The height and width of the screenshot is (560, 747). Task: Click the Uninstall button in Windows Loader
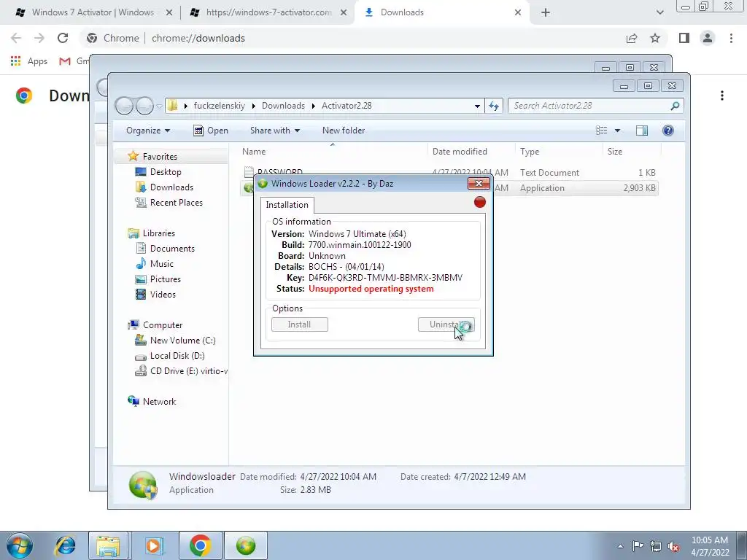446,324
